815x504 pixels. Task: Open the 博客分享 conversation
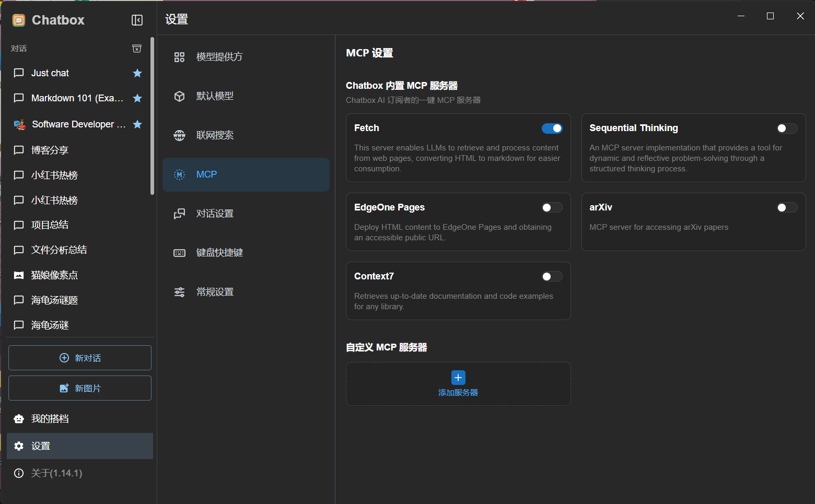tap(78, 150)
